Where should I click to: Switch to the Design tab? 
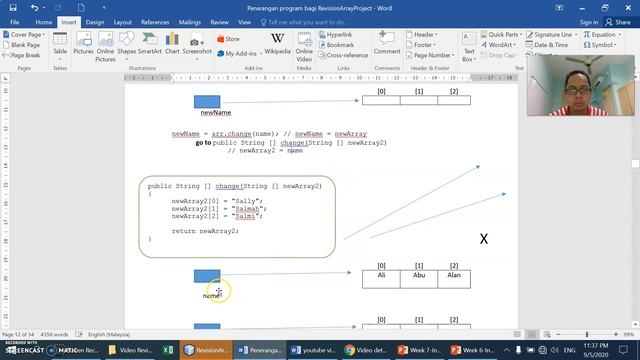pos(95,22)
